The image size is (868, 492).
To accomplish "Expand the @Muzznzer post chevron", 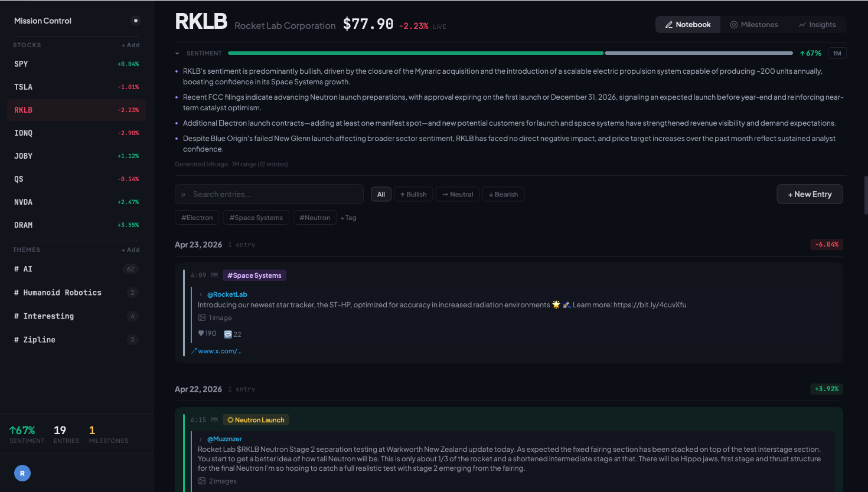I will click(201, 439).
